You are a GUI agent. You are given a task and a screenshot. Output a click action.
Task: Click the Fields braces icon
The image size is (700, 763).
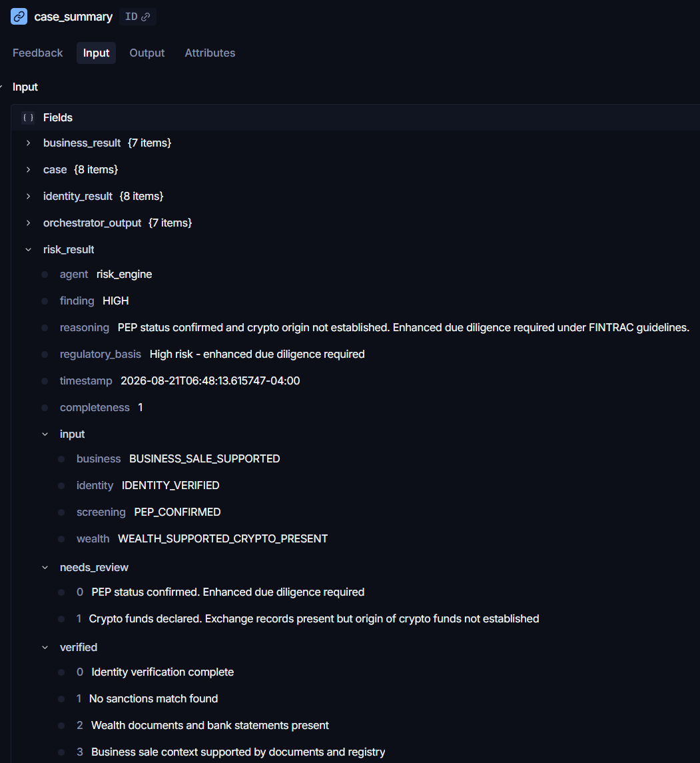28,118
